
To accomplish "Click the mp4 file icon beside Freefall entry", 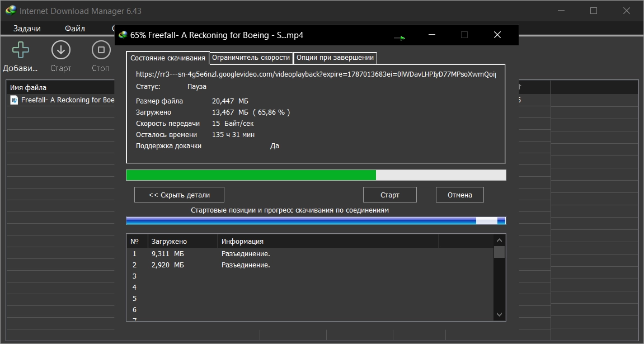I will click(15, 100).
